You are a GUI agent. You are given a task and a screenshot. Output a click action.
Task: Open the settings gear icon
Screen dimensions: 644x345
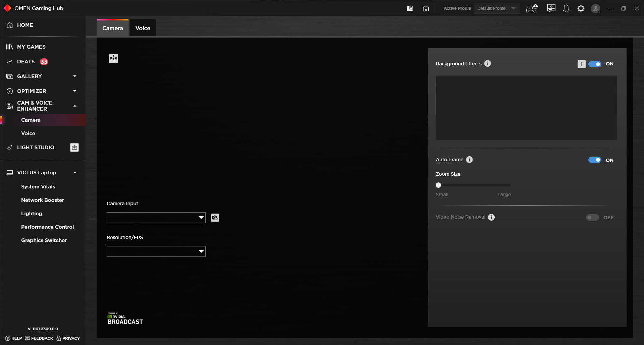click(x=581, y=8)
